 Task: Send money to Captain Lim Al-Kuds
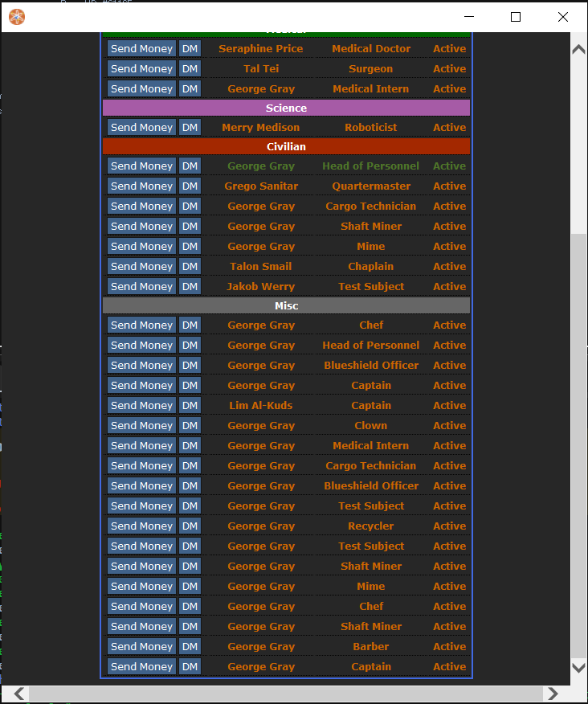point(141,406)
